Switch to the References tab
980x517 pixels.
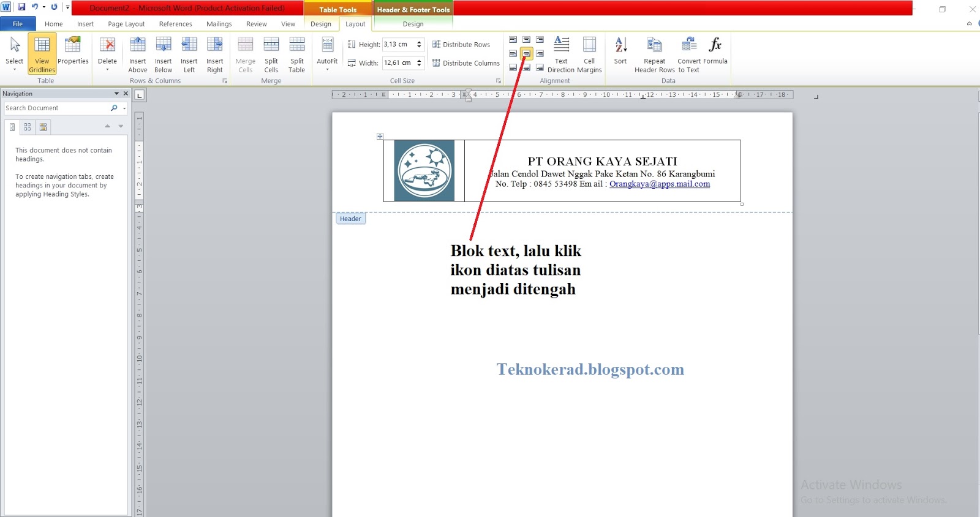pos(176,24)
